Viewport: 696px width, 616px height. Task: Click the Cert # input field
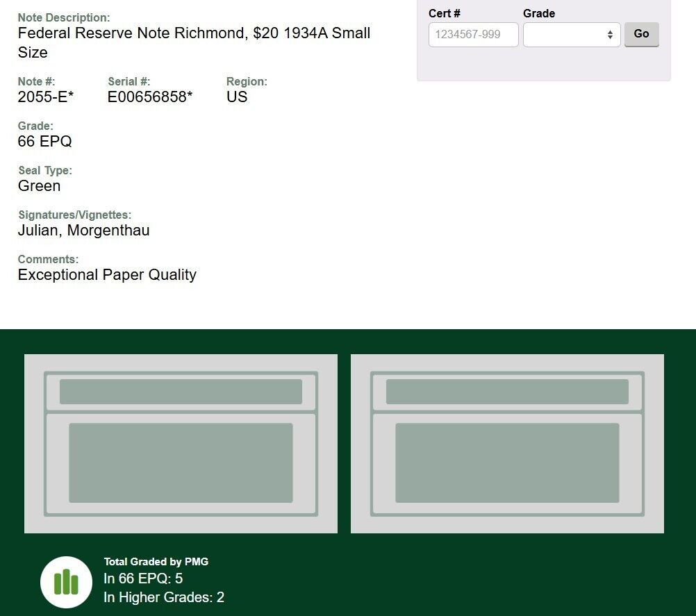[473, 35]
